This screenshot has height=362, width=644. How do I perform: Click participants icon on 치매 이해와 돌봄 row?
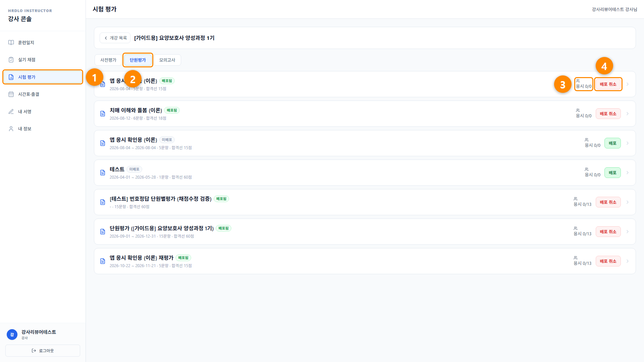pyautogui.click(x=578, y=110)
